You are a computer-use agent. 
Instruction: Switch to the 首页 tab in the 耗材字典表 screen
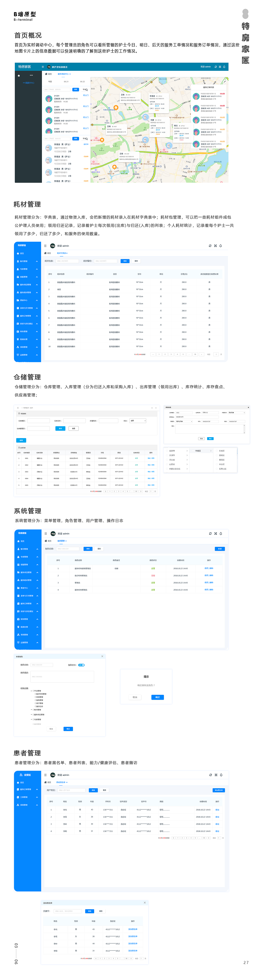coord(48,253)
